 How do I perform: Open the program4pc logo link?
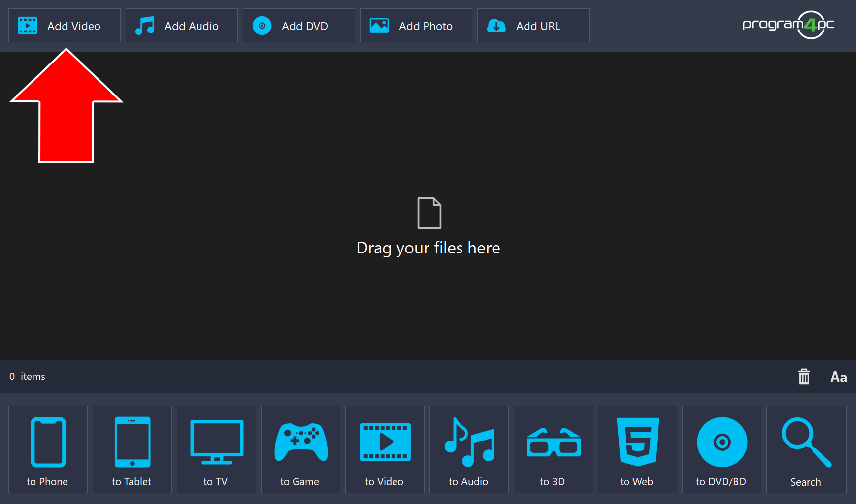coord(788,25)
